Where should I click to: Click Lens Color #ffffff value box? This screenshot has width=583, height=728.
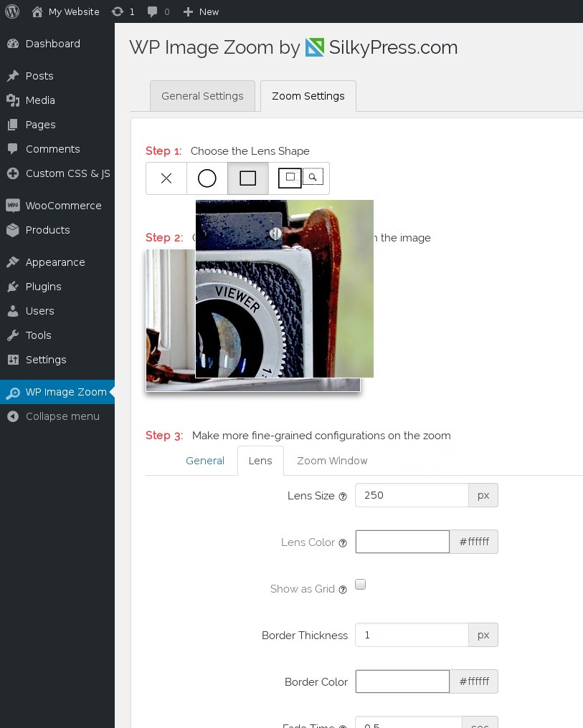474,542
